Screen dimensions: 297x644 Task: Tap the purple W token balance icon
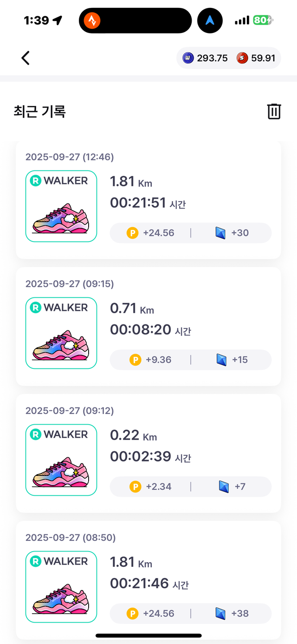[188, 58]
